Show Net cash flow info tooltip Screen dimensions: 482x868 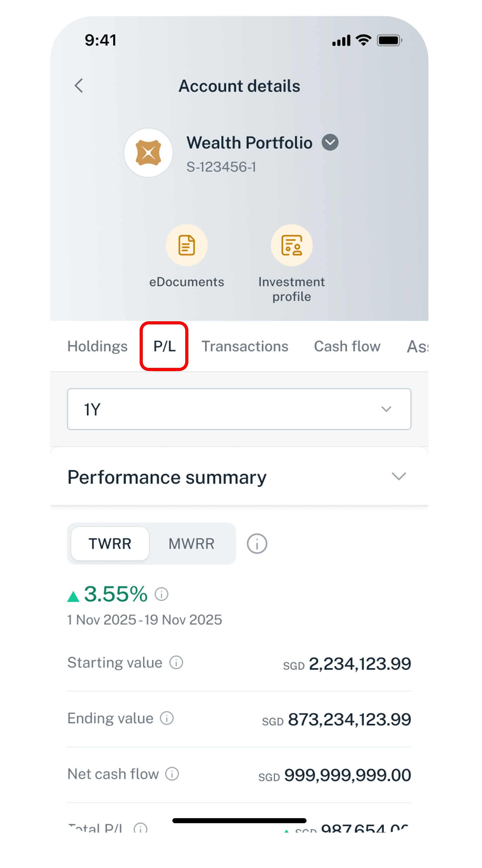click(x=172, y=774)
